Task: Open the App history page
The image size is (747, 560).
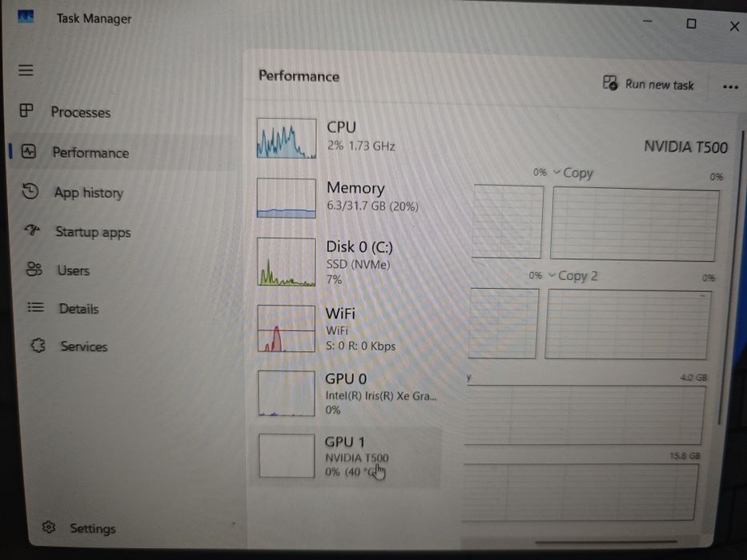Action: click(89, 193)
